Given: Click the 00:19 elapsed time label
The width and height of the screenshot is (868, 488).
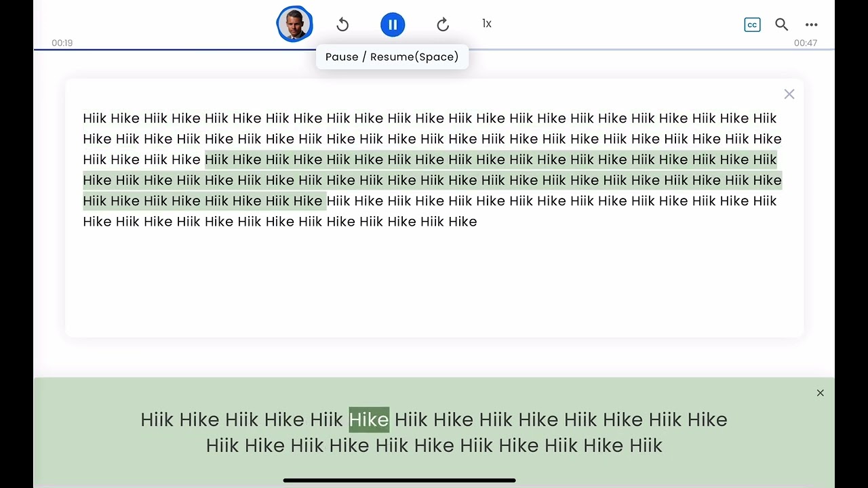Looking at the screenshot, I should (62, 43).
